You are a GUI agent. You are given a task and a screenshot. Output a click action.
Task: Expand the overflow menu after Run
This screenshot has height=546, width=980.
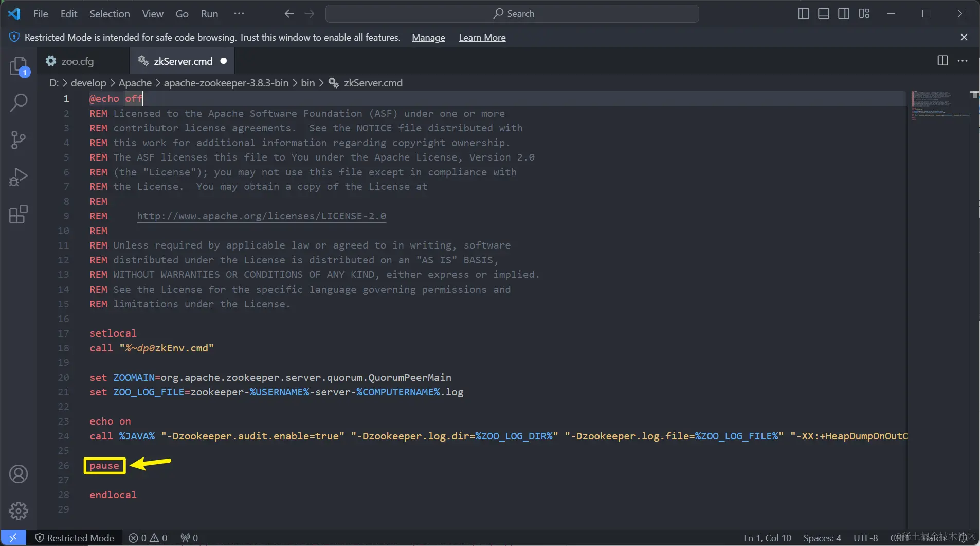pyautogui.click(x=239, y=14)
